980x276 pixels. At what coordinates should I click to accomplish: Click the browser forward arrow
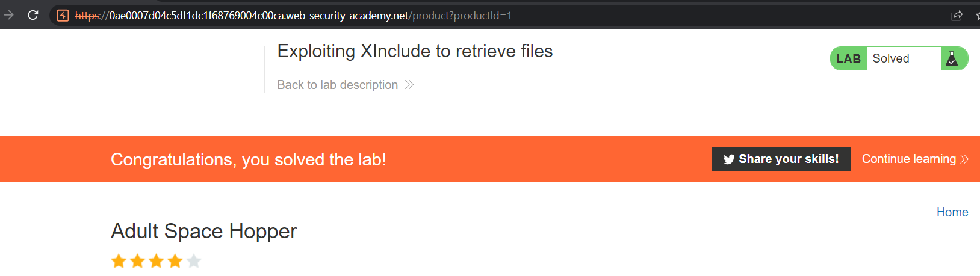coord(8,15)
